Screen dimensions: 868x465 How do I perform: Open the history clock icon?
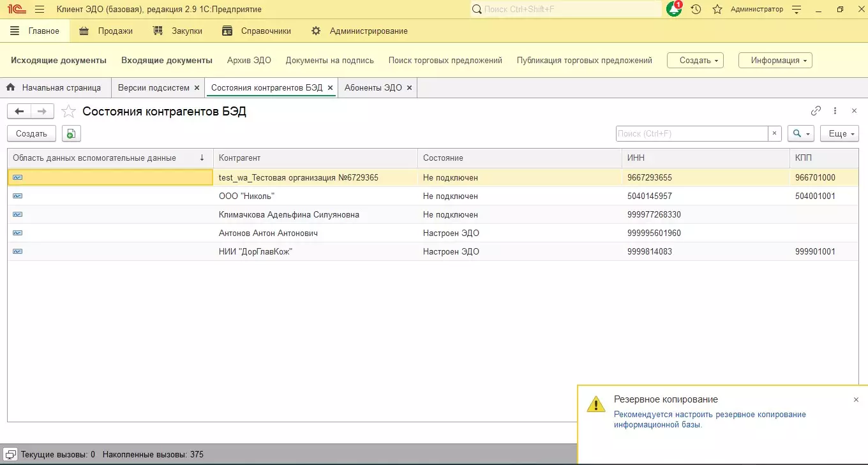[x=696, y=10]
